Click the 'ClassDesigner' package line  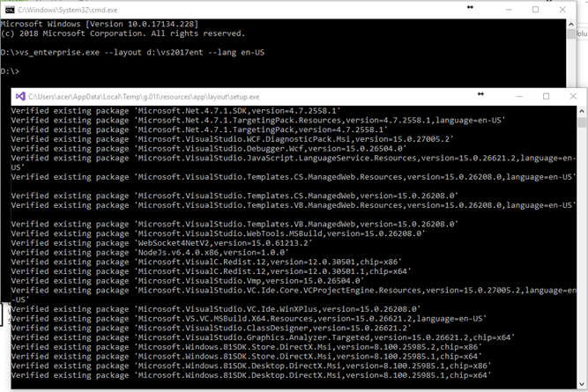tap(211, 328)
